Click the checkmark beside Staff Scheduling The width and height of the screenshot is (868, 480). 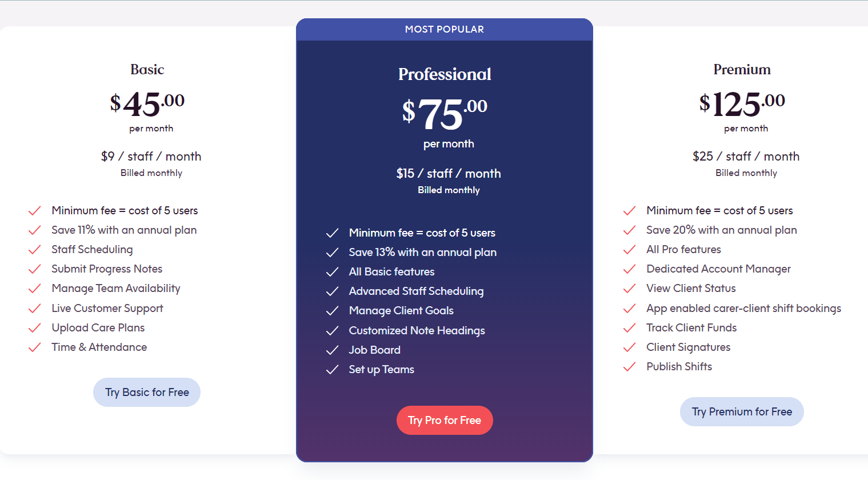point(35,250)
